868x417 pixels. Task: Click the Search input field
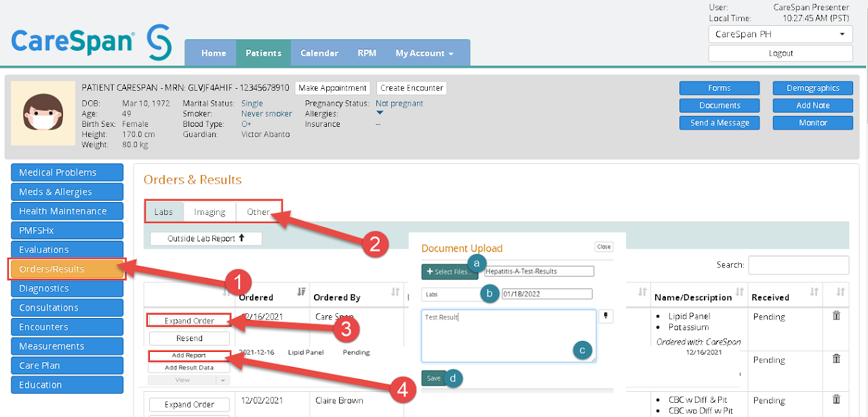coord(798,265)
